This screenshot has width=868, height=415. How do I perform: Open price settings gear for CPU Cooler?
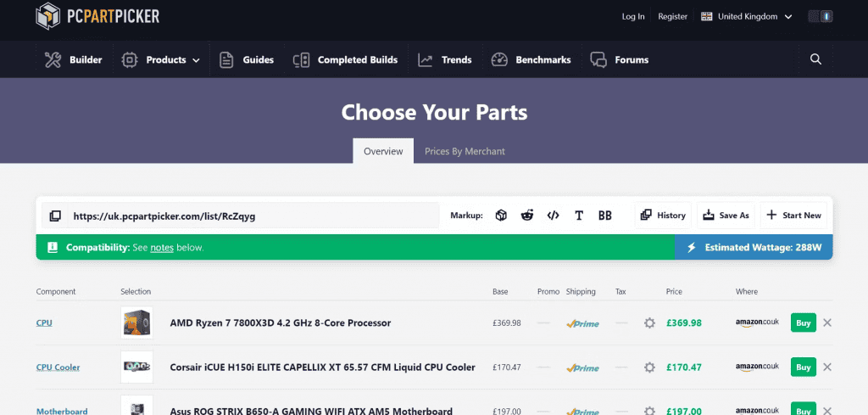(x=650, y=367)
